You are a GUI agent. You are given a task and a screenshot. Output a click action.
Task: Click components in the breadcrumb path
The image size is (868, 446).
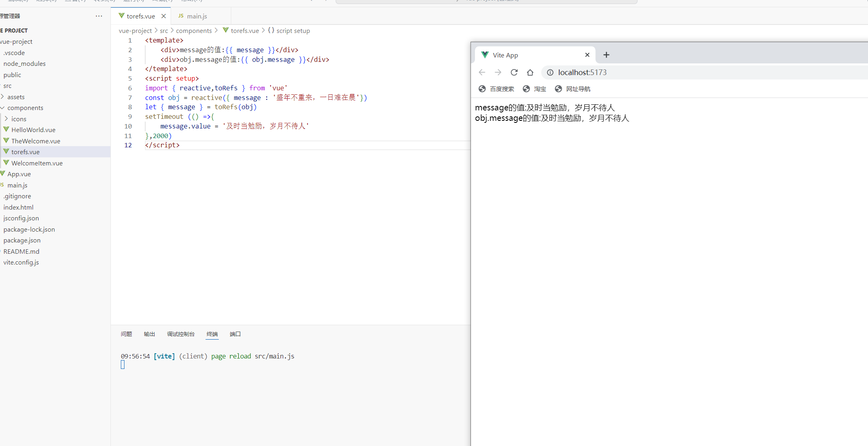[194, 31]
